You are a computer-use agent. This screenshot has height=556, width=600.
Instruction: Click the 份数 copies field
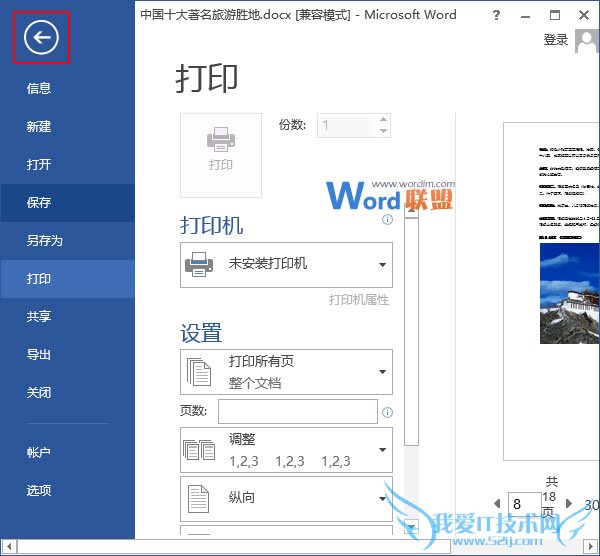[x=347, y=125]
